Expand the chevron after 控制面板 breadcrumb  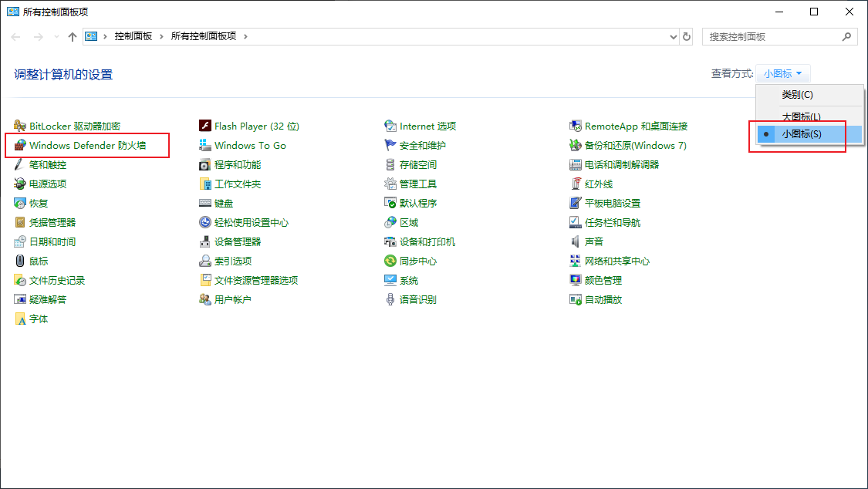tap(162, 36)
